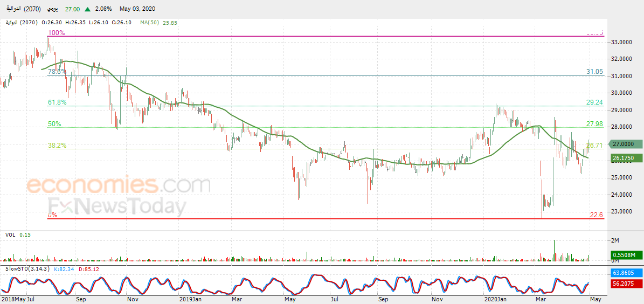644x304 pixels.
Task: Click the 2020Jan marker on time axis
Action: click(495, 300)
